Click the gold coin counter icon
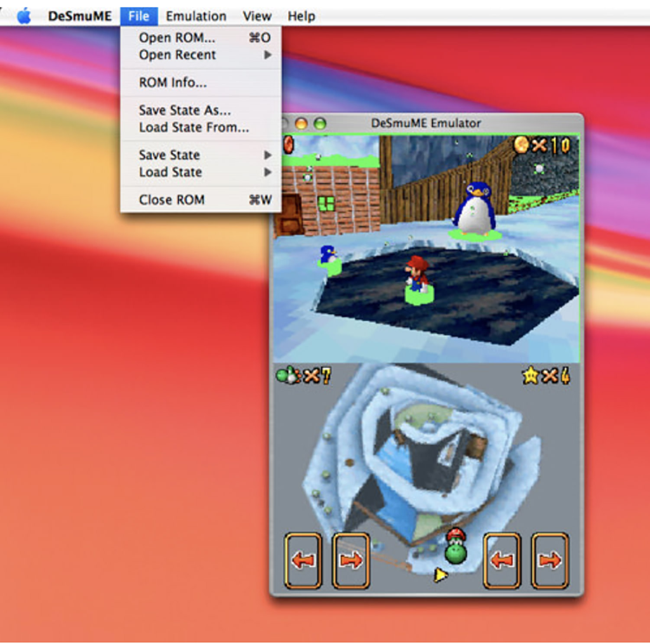The width and height of the screenshot is (650, 644). [x=521, y=145]
